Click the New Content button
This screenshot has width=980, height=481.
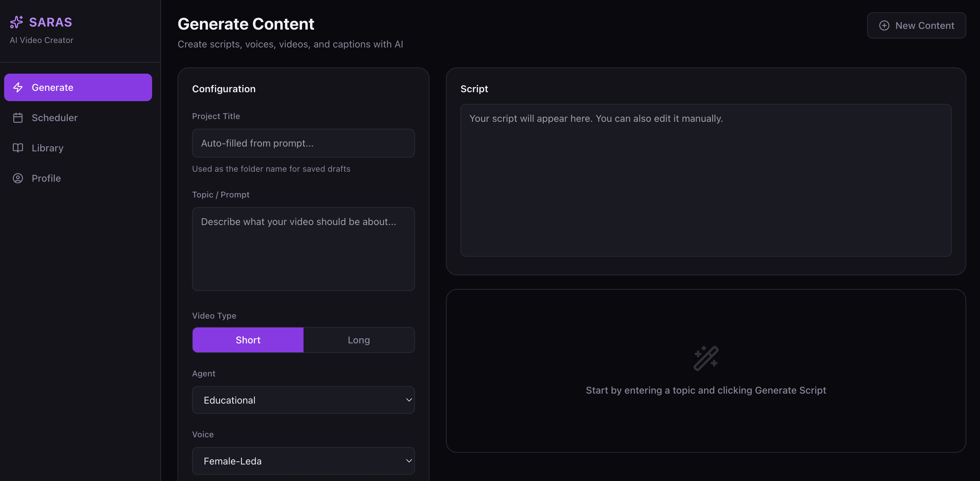[x=916, y=25]
